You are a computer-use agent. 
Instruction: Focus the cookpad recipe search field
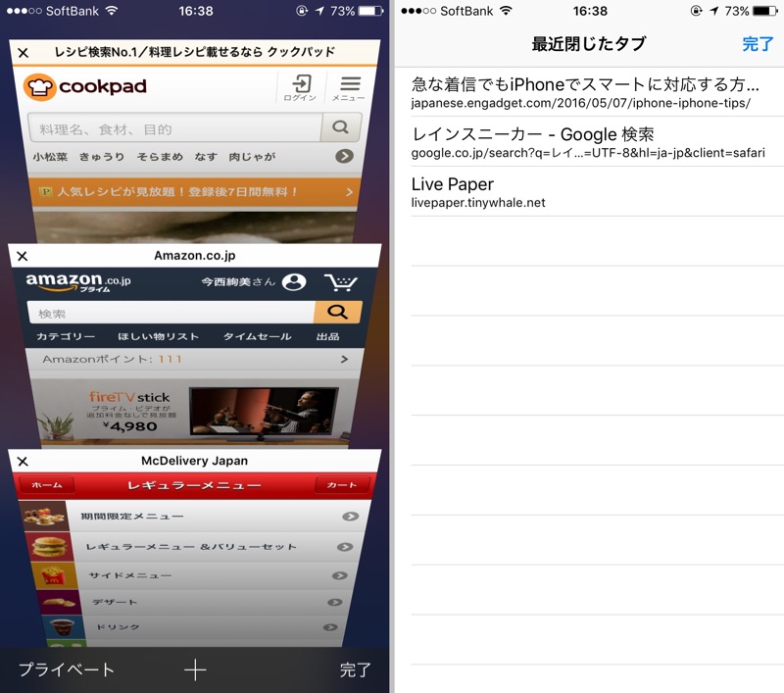coord(175,128)
